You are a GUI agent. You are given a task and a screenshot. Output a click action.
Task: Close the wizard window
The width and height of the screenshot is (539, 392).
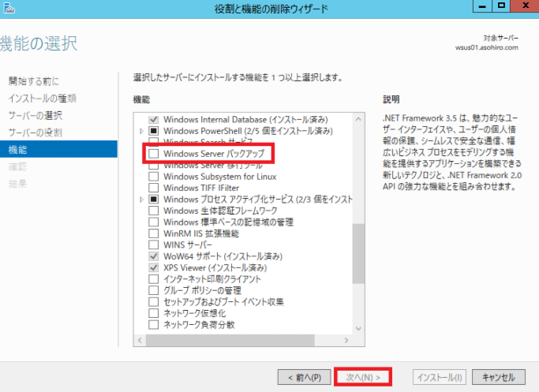[525, 6]
